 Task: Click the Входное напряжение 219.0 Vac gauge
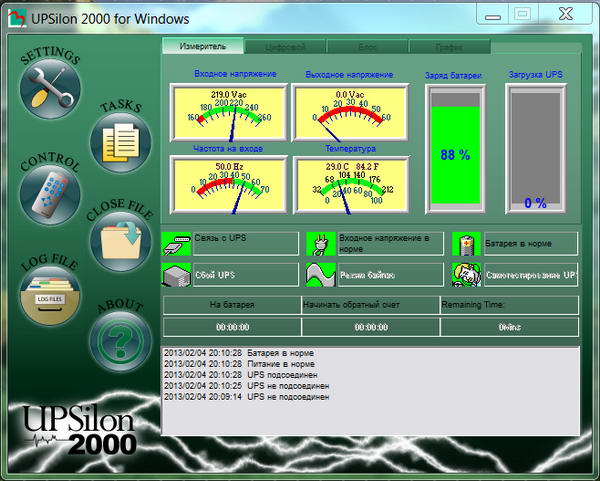tap(229, 113)
